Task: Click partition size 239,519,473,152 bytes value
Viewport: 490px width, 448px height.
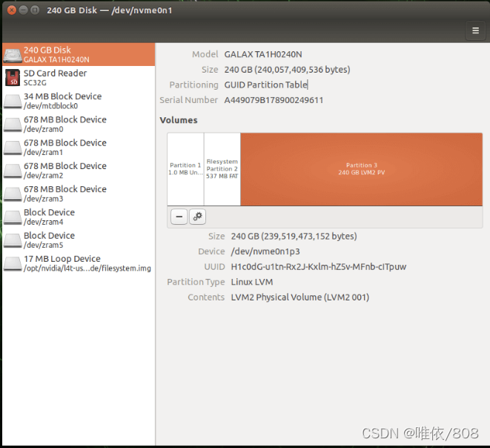Action: pos(294,236)
